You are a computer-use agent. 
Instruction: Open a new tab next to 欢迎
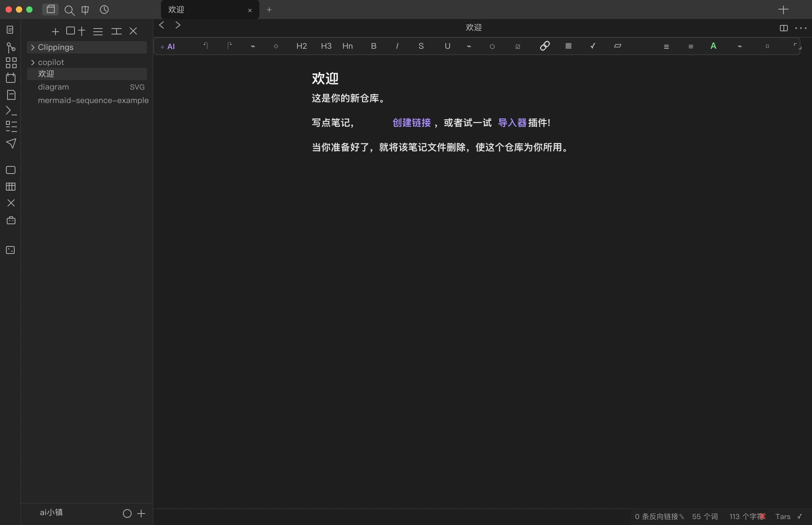click(x=269, y=10)
